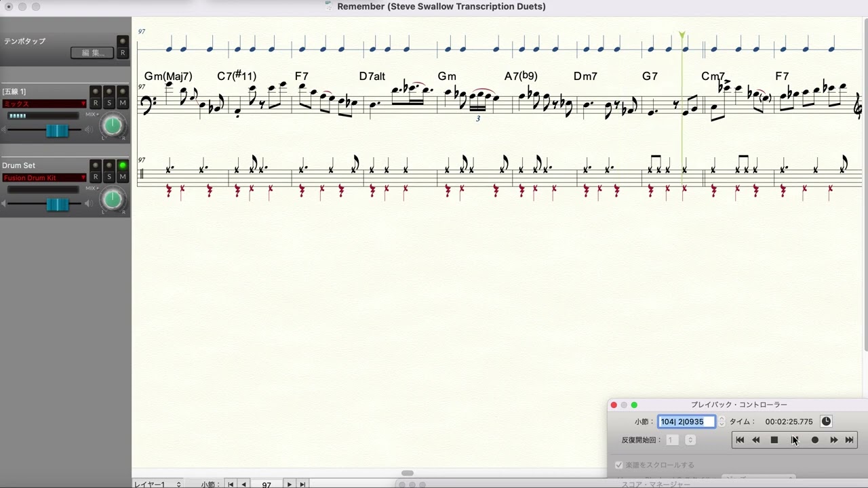Click the Drum Set pan knob

[x=113, y=199]
